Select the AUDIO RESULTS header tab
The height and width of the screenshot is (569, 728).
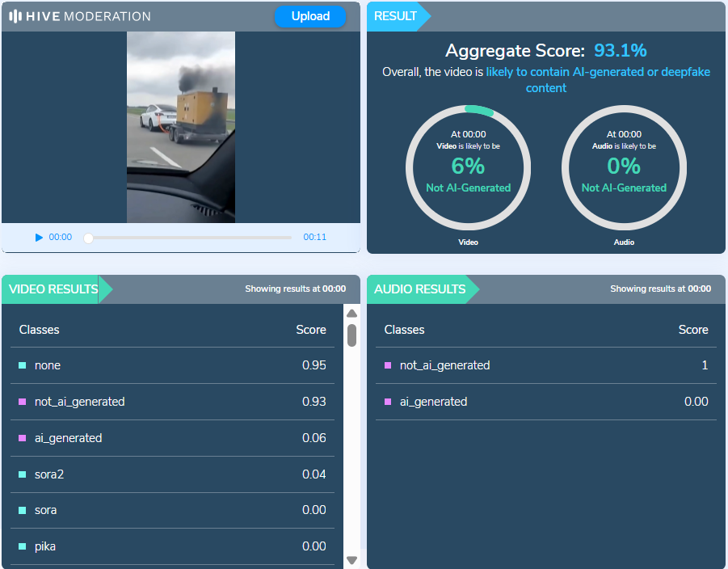click(x=419, y=289)
